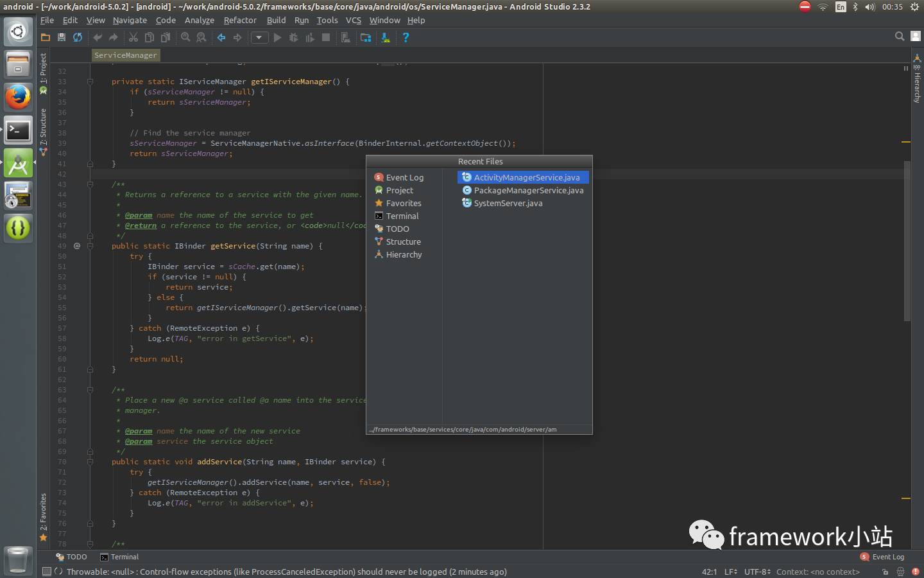Click Save All floppy disk icon

[x=62, y=38]
